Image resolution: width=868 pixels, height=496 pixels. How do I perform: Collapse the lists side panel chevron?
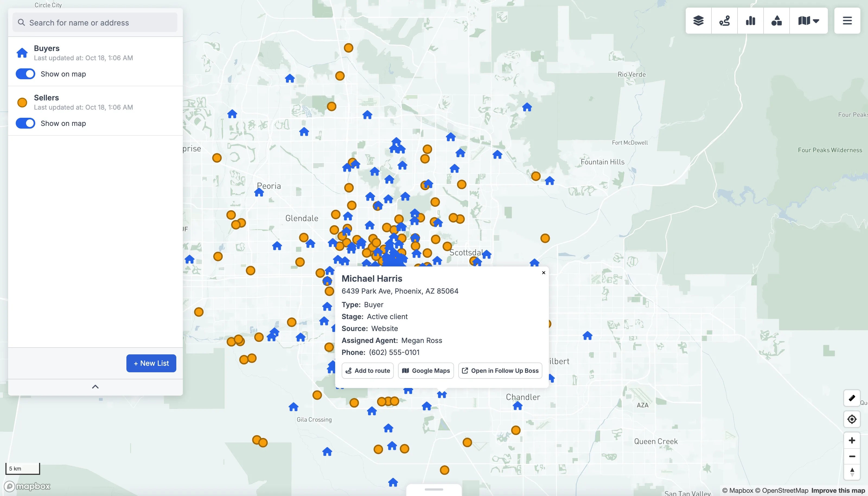tap(95, 387)
